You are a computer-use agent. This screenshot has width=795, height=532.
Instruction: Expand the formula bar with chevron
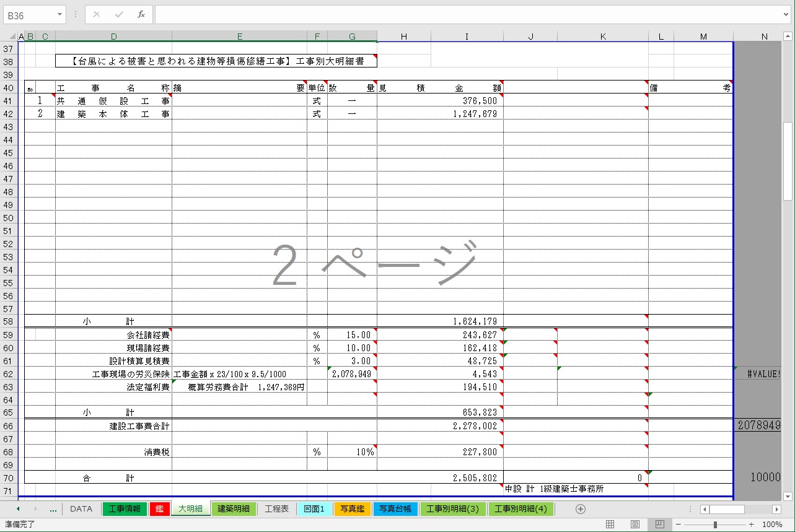point(786,14)
